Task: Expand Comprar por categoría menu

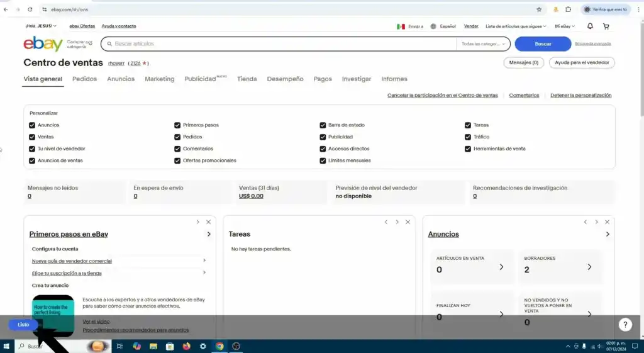Action: click(80, 44)
